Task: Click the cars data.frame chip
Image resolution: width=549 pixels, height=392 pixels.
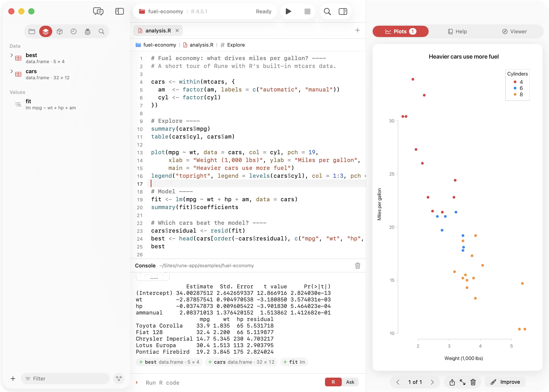Action: click(x=241, y=362)
